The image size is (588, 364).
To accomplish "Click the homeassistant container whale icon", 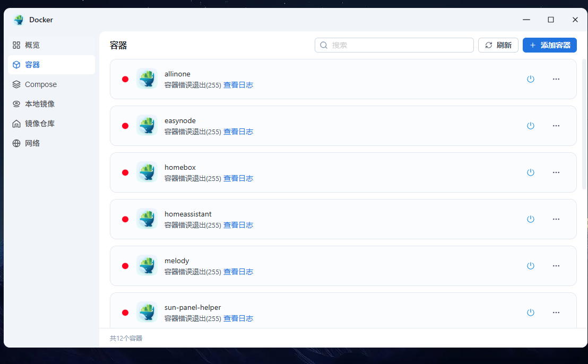I will (x=147, y=219).
